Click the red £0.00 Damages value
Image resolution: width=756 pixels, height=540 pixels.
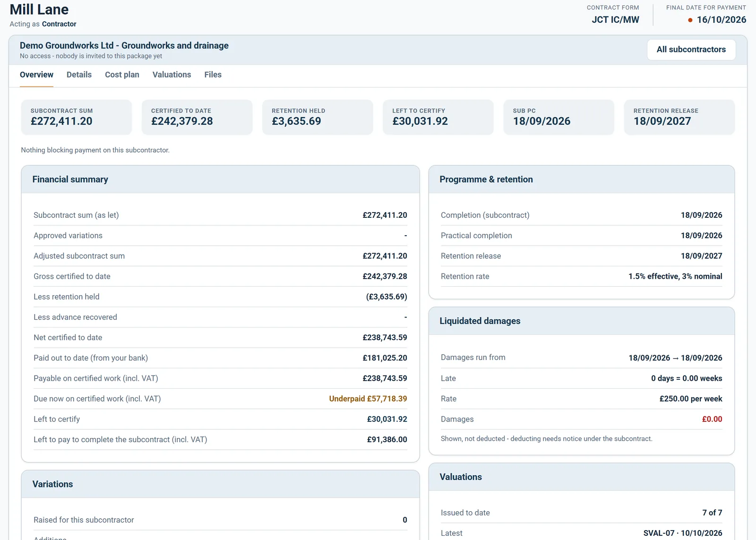coord(712,419)
